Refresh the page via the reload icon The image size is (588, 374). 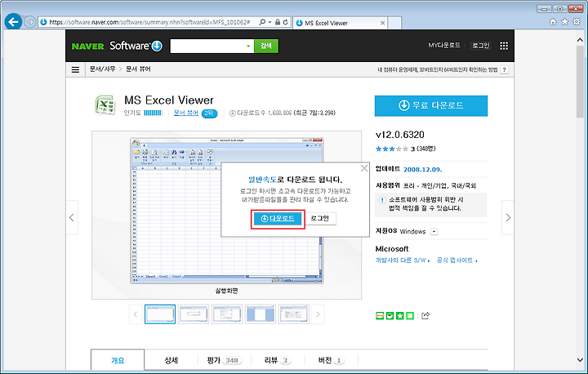(285, 22)
